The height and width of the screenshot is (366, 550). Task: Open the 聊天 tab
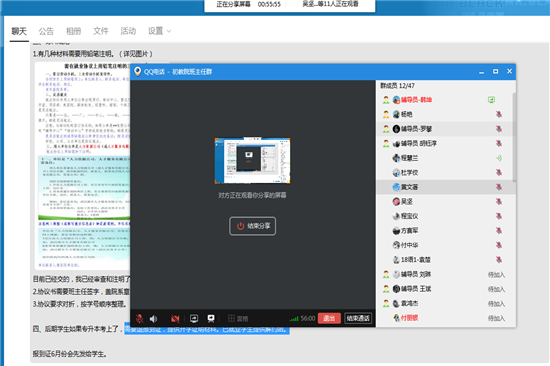19,31
